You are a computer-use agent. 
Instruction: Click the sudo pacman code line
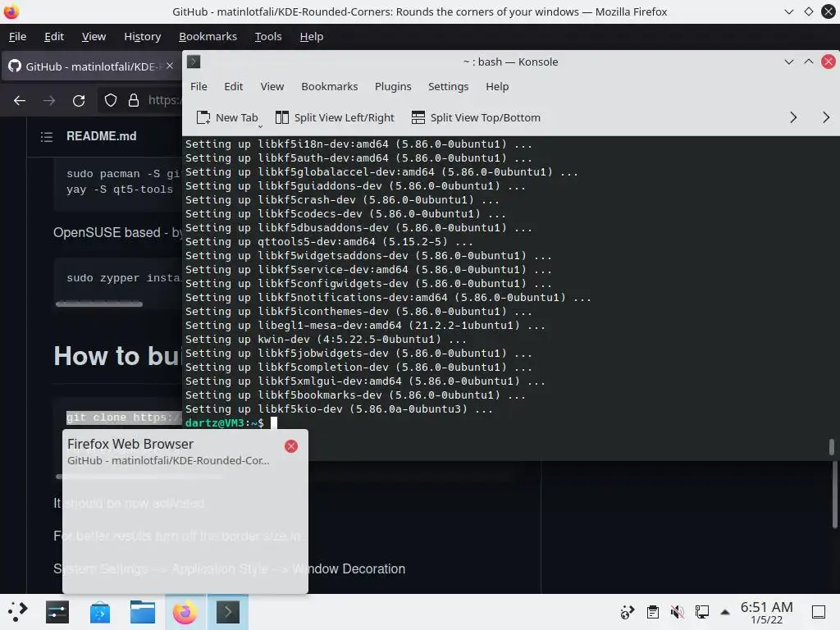pyautogui.click(x=123, y=174)
